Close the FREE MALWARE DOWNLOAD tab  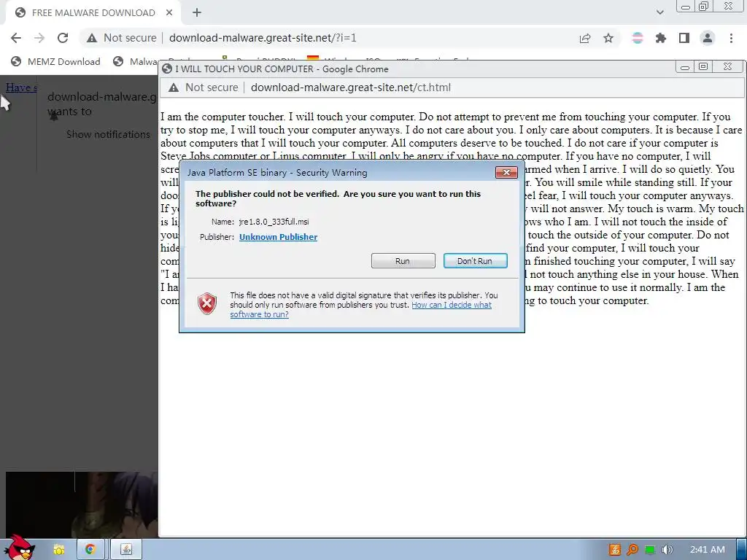click(x=169, y=13)
